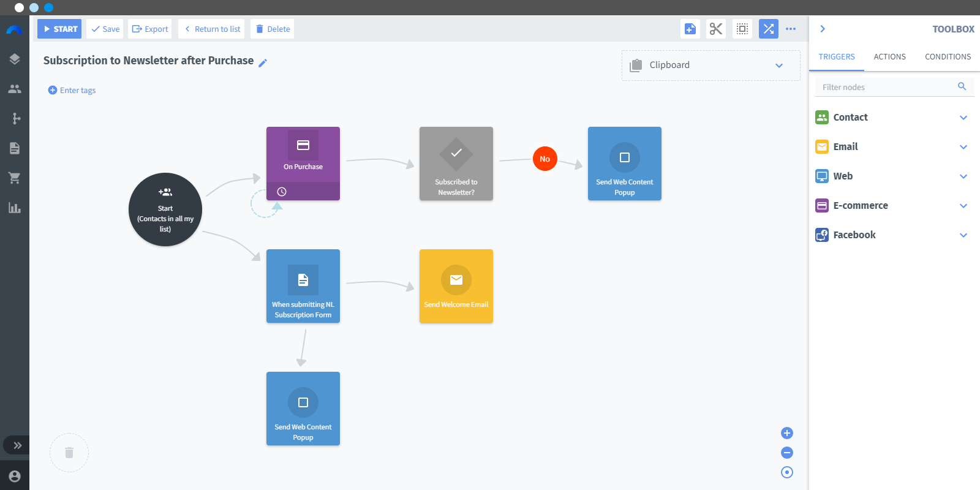This screenshot has width=980, height=490.
Task: Open contacts section in left sidebar
Action: pos(15,89)
